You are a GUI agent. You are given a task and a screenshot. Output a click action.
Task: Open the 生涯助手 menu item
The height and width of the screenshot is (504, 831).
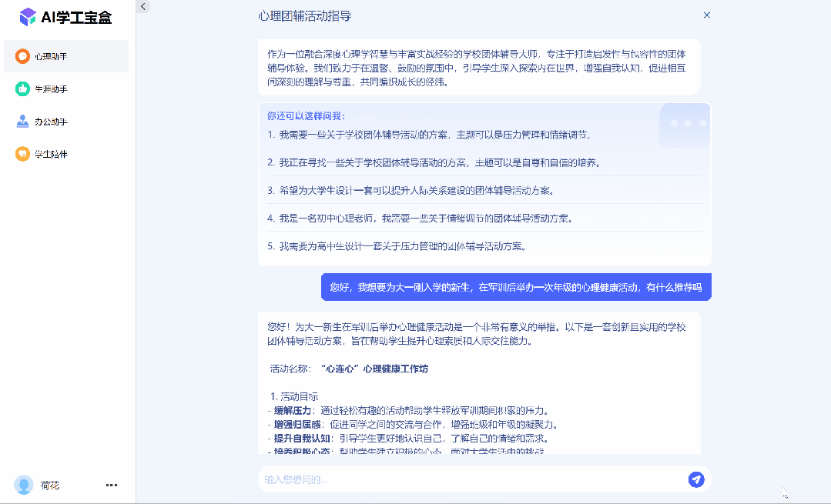click(x=51, y=89)
